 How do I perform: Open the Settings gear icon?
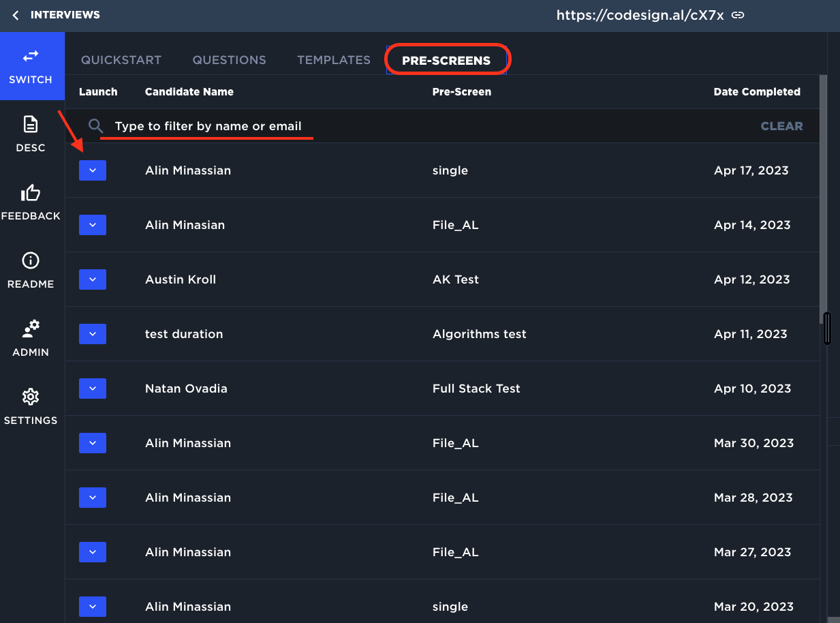31,397
